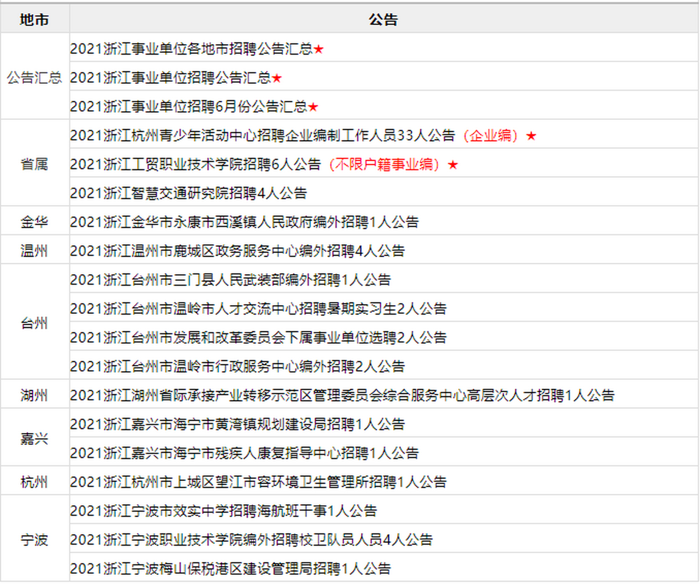Open 浙江工贸职业技术学院招聘6人公告 link
Screen dimensions: 700x588
[196, 164]
